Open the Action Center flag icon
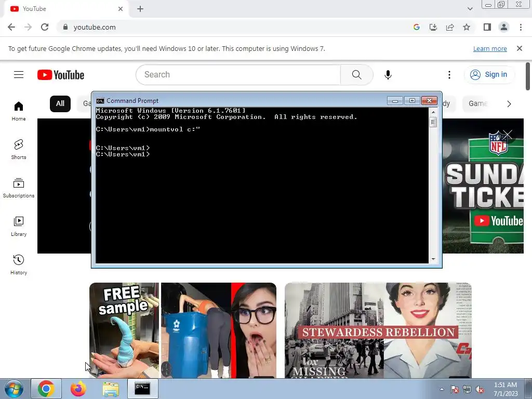The image size is (532, 399). 455,389
